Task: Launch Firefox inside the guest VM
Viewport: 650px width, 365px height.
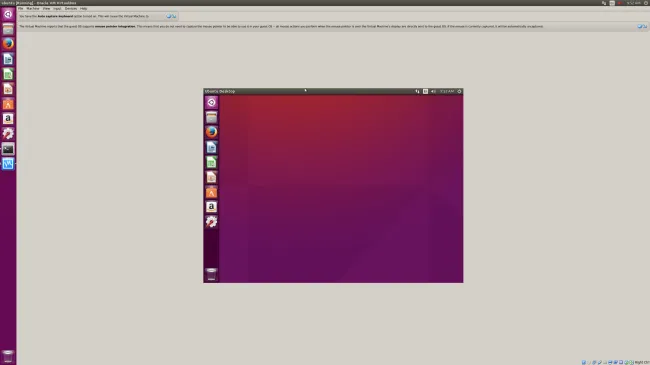Action: [x=211, y=132]
